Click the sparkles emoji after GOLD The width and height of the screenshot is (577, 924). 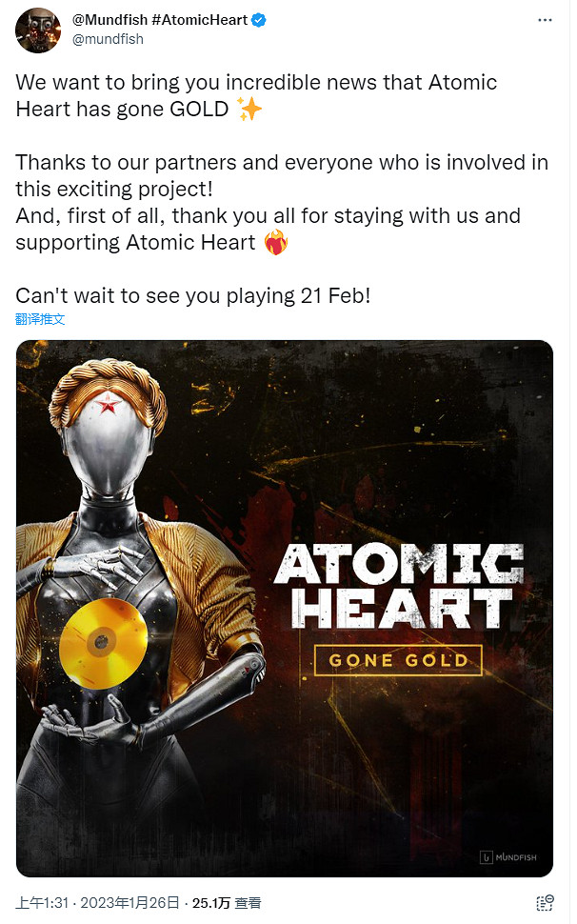[249, 109]
